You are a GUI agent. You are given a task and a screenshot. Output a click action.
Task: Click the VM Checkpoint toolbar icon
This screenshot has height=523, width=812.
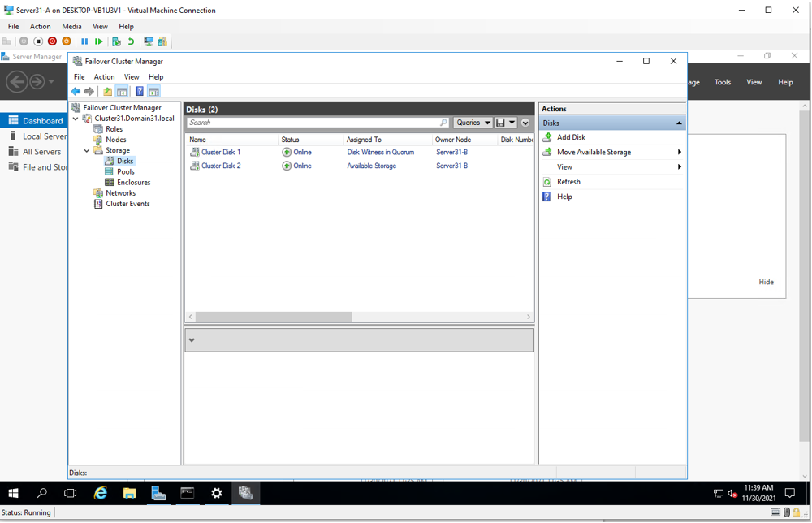[116, 41]
